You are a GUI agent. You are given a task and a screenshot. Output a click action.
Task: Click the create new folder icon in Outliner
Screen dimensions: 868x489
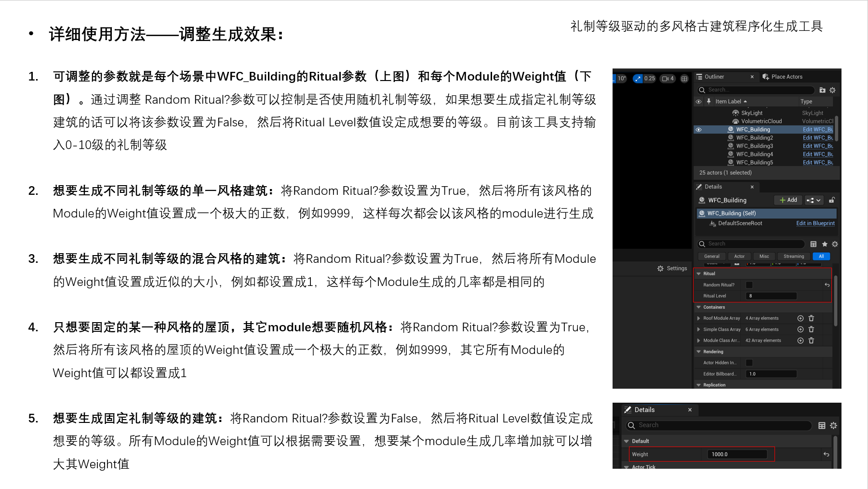point(822,90)
